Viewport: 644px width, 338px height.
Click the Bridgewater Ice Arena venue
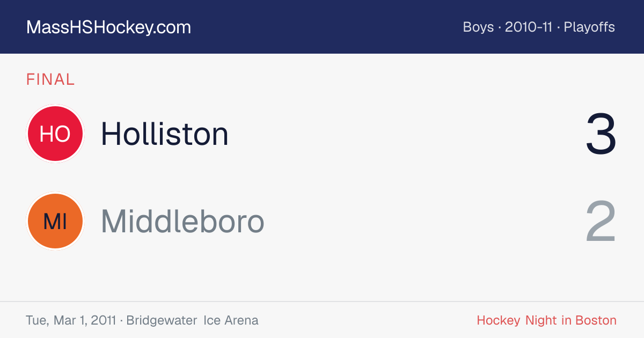tap(192, 320)
